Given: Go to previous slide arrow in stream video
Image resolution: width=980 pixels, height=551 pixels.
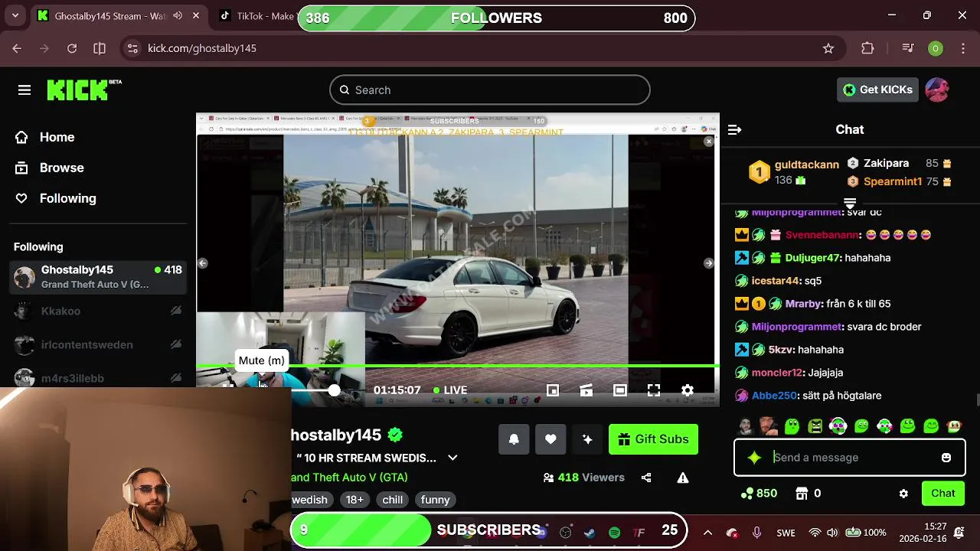Looking at the screenshot, I should point(203,263).
